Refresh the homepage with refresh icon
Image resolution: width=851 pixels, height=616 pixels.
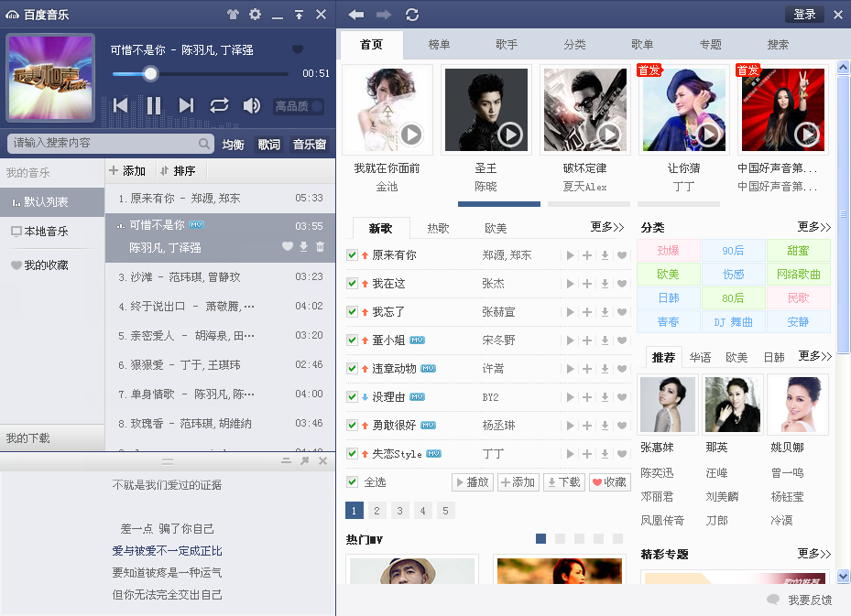tap(410, 15)
